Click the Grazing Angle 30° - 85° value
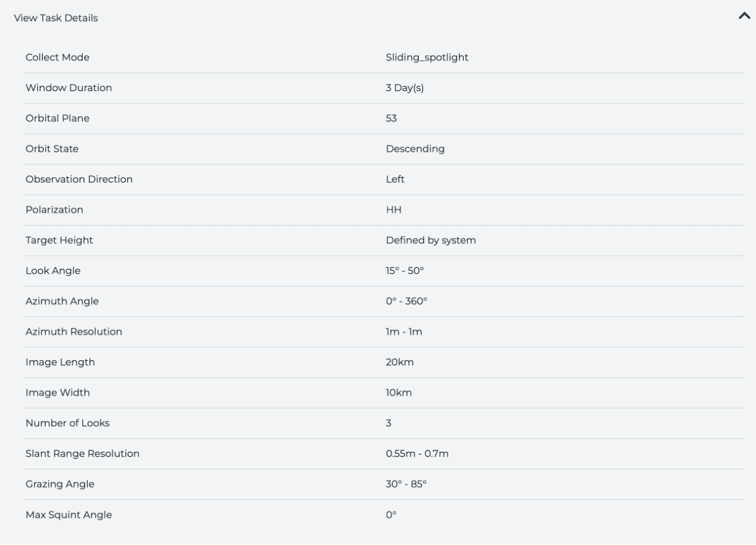 tap(406, 484)
